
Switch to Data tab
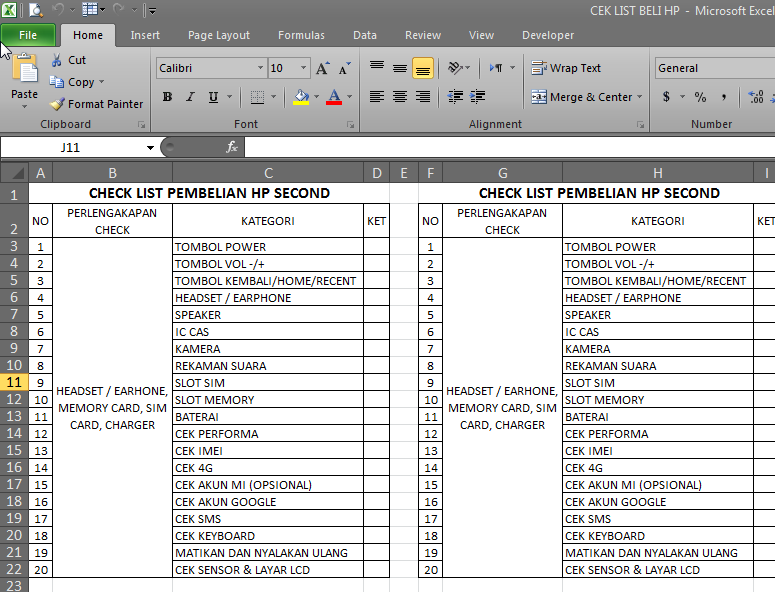pyautogui.click(x=365, y=35)
